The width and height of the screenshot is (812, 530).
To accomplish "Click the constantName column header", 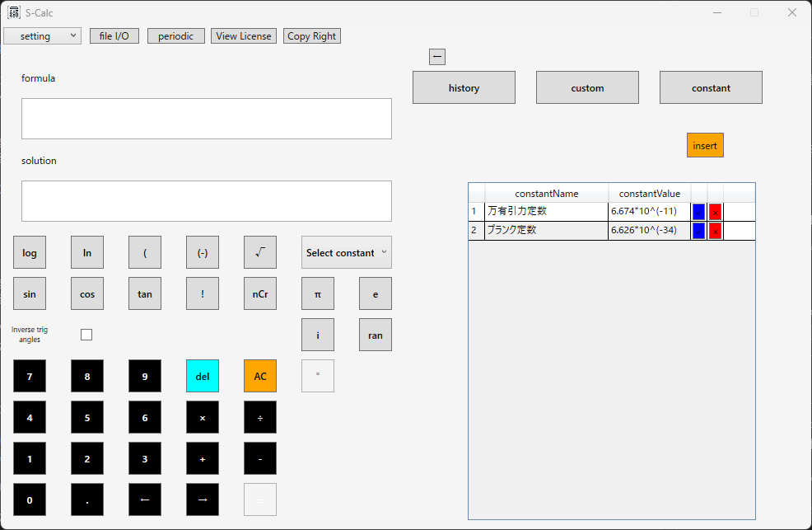I will click(x=546, y=193).
